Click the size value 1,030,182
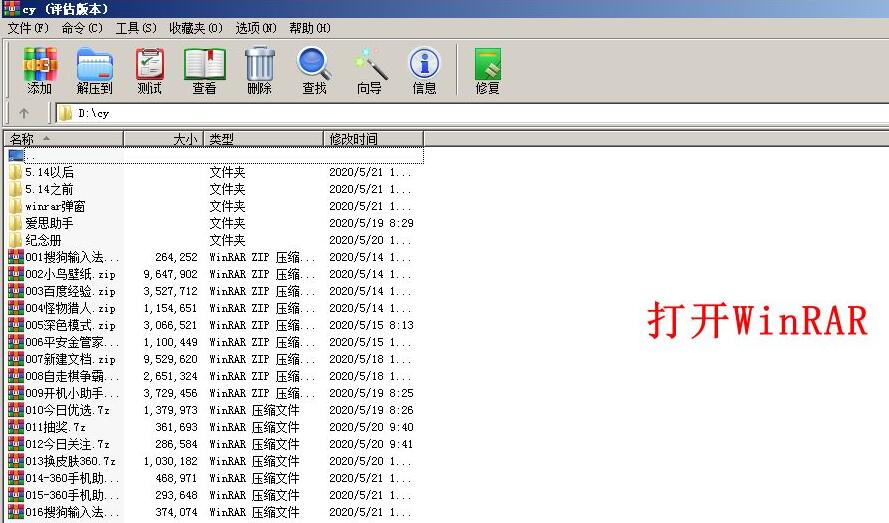This screenshot has height=523, width=889. (170, 461)
